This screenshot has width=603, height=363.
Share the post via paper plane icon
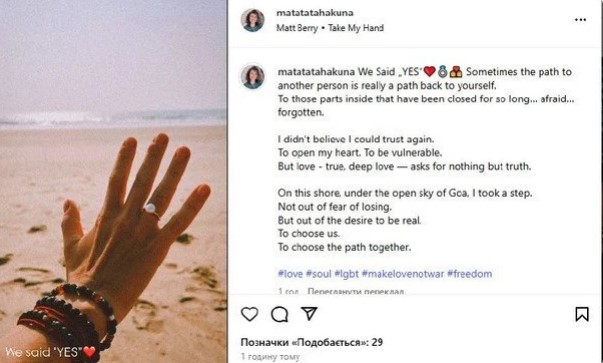pyautogui.click(x=309, y=313)
